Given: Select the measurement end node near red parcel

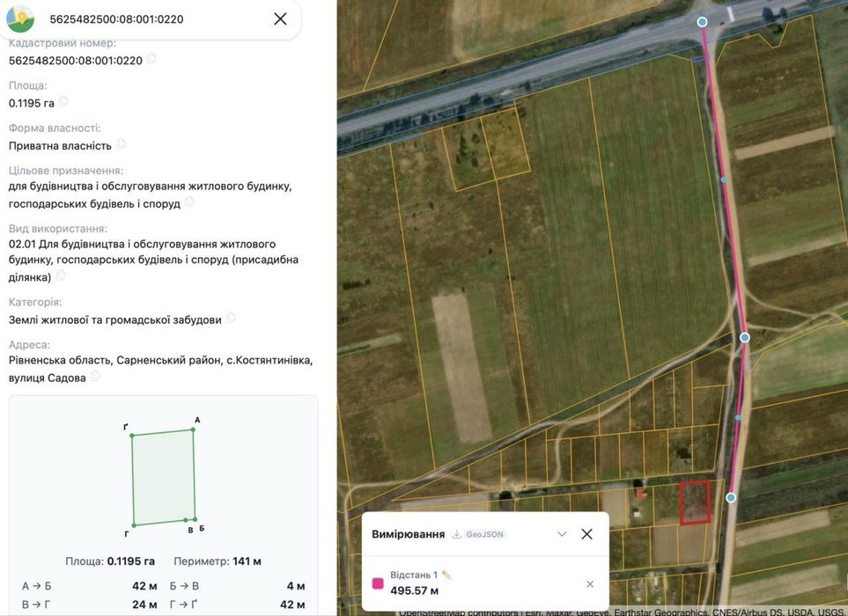Looking at the screenshot, I should [x=731, y=498].
